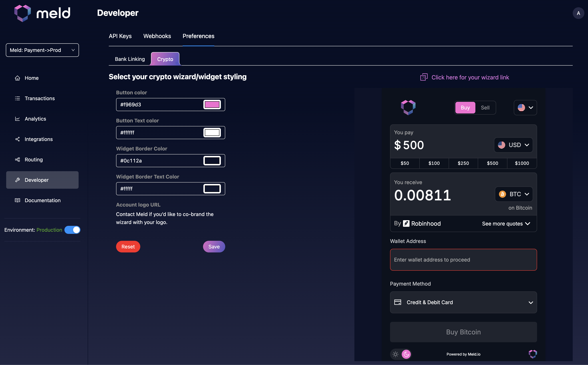Click the red Reset button
588x365 pixels.
128,247
